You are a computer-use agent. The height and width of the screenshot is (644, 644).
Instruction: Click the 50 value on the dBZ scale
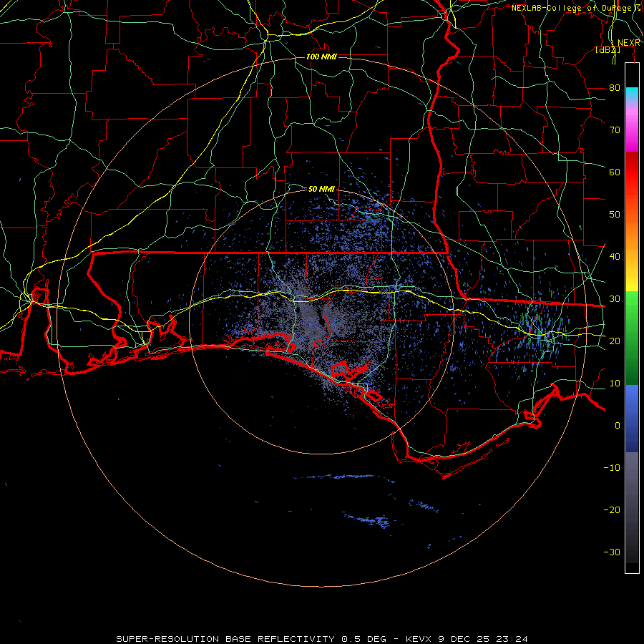615,215
